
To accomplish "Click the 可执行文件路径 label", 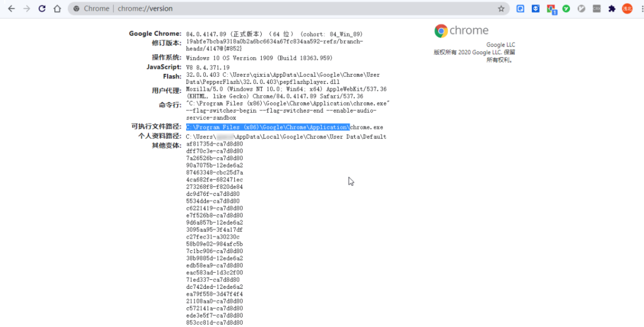I will tap(156, 127).
